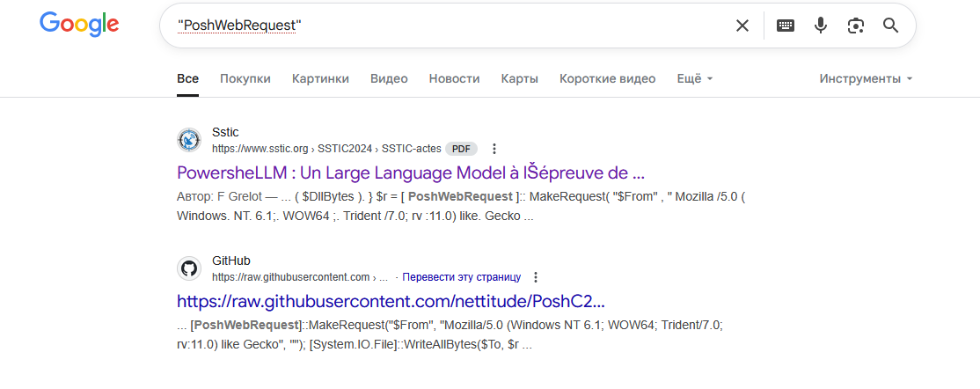Open the Google logo homepage
980x389 pixels.
tap(79, 25)
